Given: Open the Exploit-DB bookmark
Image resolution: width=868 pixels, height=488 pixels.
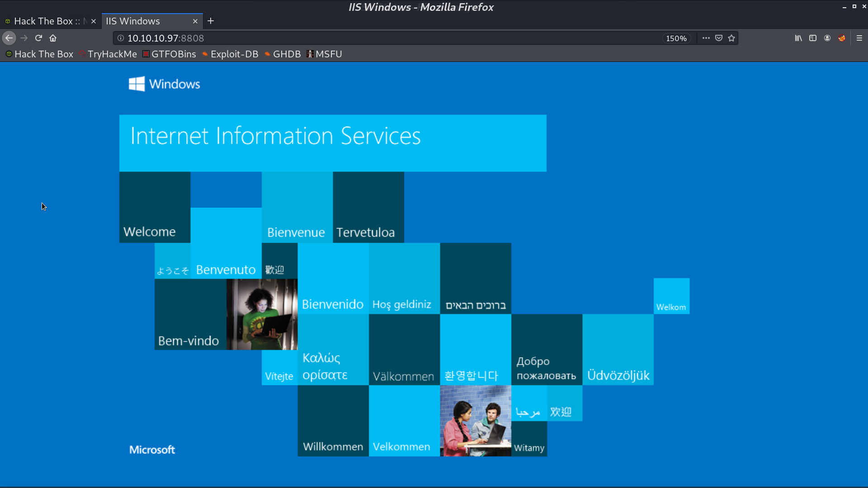Looking at the screenshot, I should click(x=231, y=54).
